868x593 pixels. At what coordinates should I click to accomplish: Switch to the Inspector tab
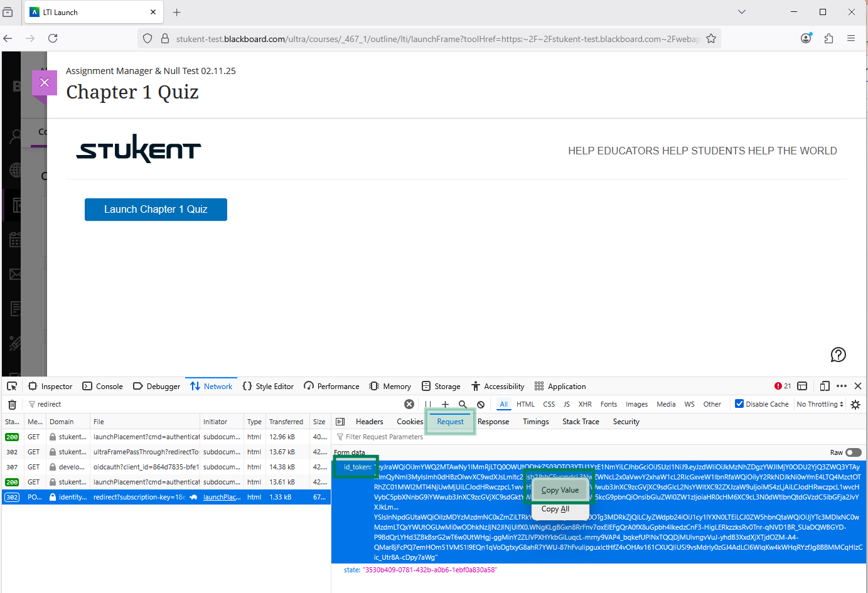tap(50, 387)
